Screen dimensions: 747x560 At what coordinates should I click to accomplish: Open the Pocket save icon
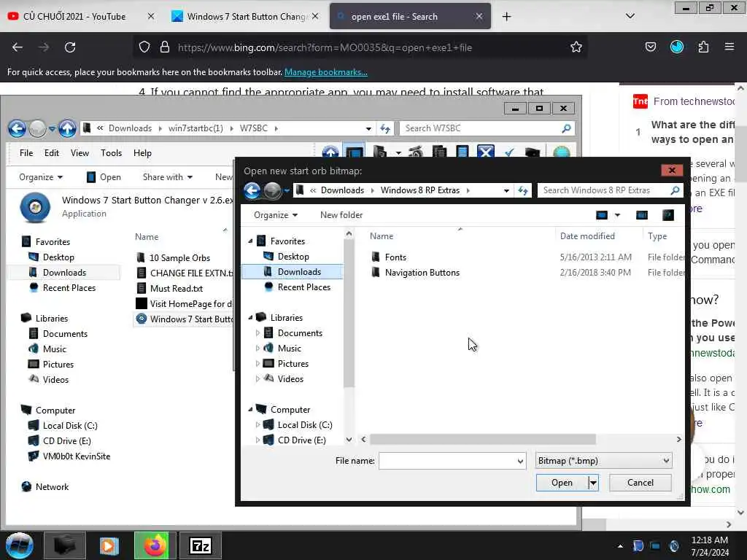pyautogui.click(x=650, y=47)
